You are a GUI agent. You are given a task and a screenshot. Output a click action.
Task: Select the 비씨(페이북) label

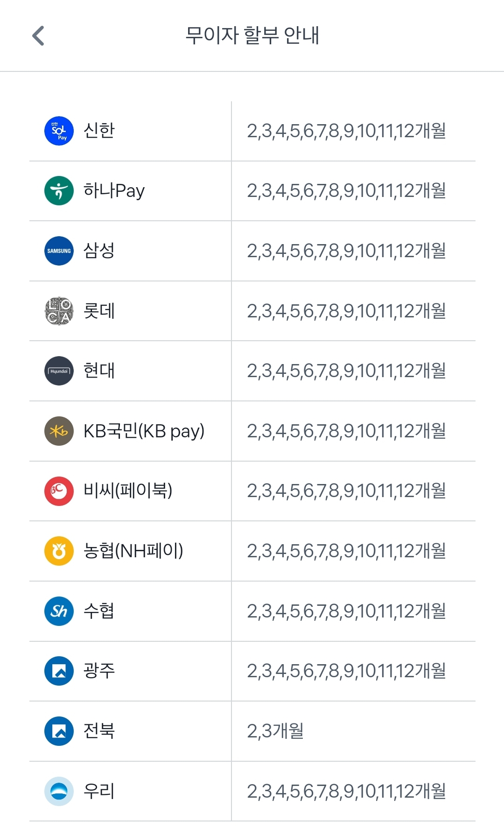click(x=128, y=491)
